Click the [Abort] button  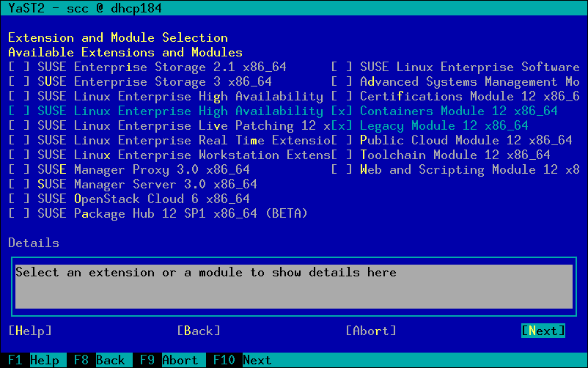[371, 331]
